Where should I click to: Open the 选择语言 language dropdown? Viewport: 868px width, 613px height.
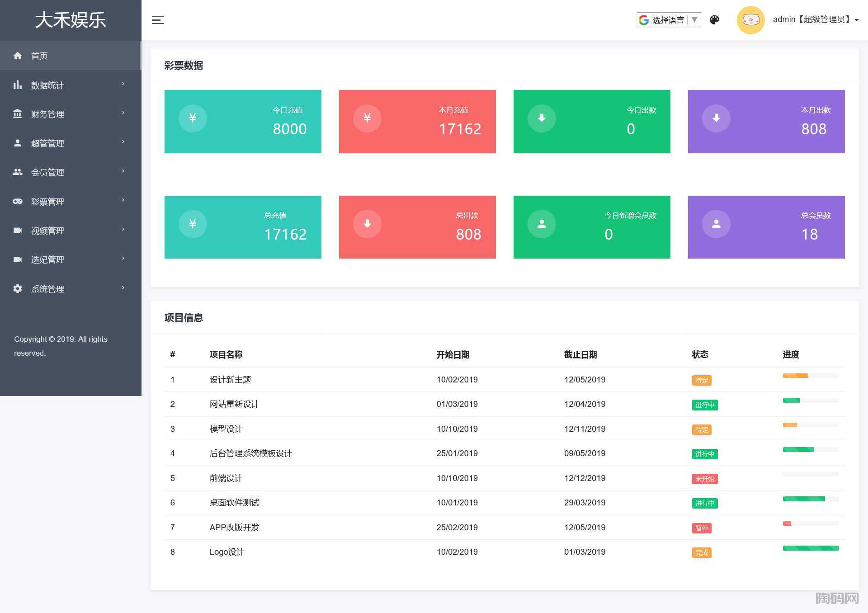669,20
